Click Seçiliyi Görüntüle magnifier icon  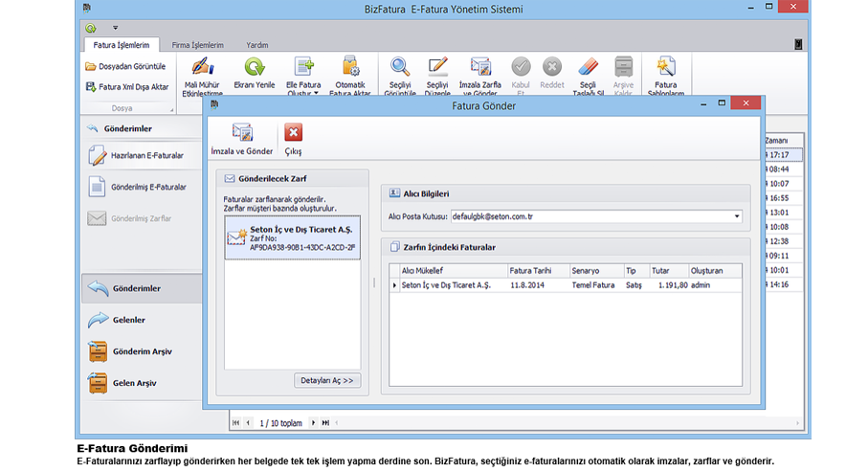pyautogui.click(x=399, y=67)
